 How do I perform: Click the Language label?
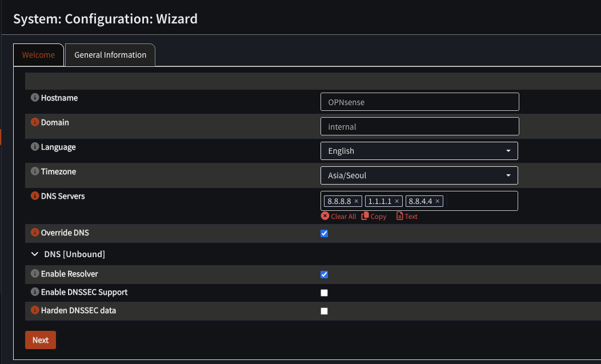(58, 147)
